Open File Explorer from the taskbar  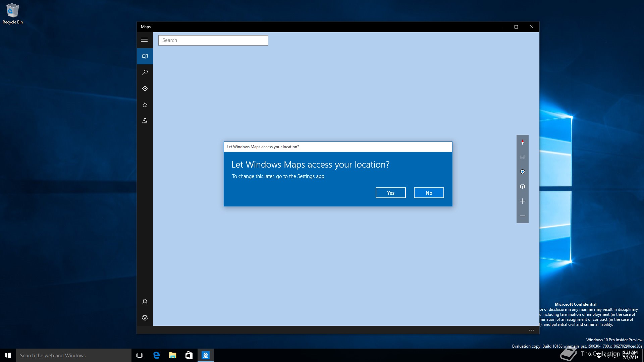click(172, 355)
